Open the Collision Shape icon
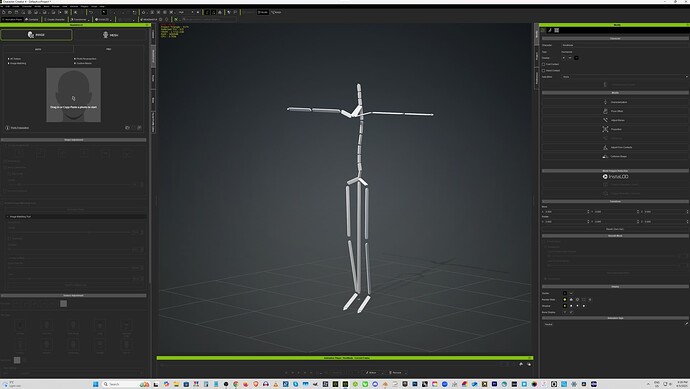This screenshot has width=690, height=389. [x=605, y=156]
